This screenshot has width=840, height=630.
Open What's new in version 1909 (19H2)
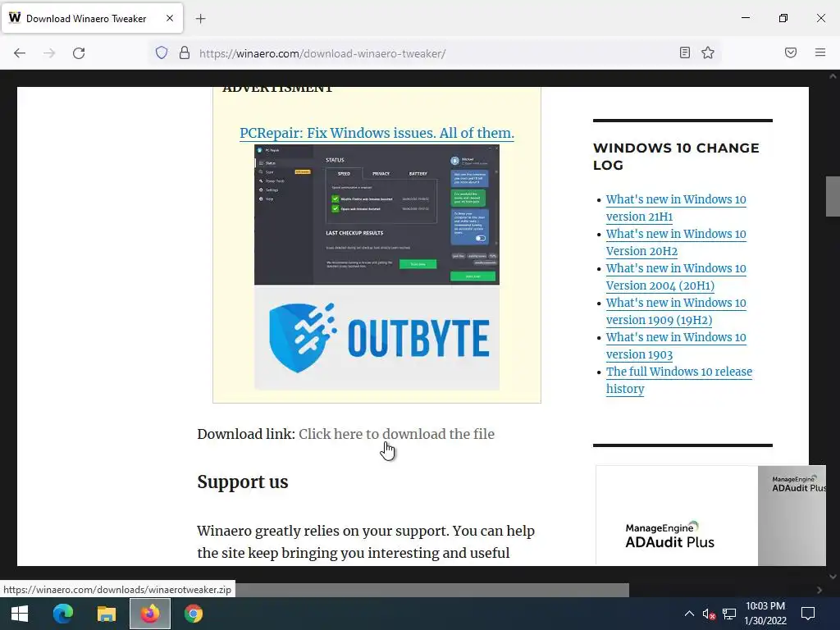pos(676,311)
